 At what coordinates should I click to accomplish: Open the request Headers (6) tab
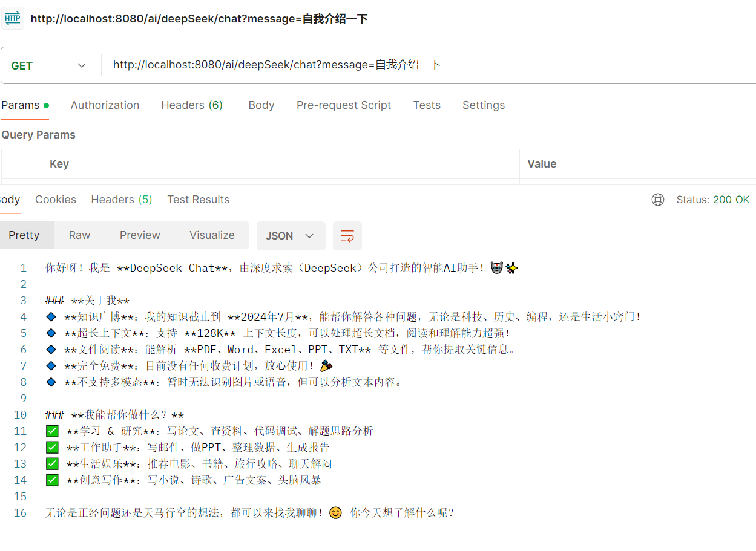click(192, 105)
